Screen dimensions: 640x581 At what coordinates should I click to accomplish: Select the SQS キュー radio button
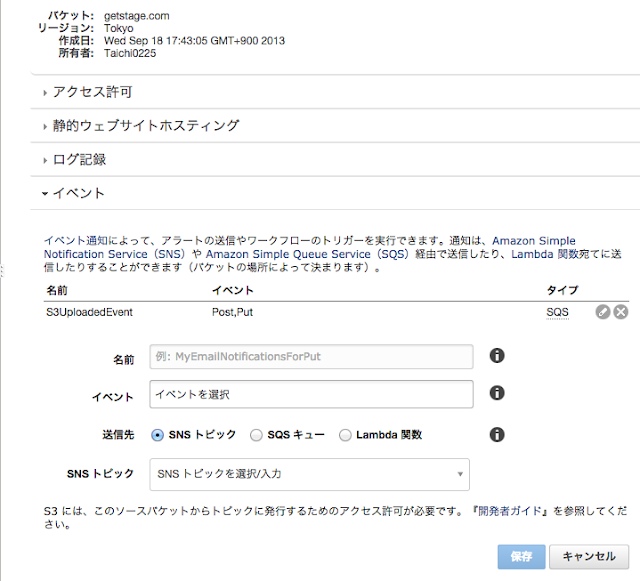(256, 435)
